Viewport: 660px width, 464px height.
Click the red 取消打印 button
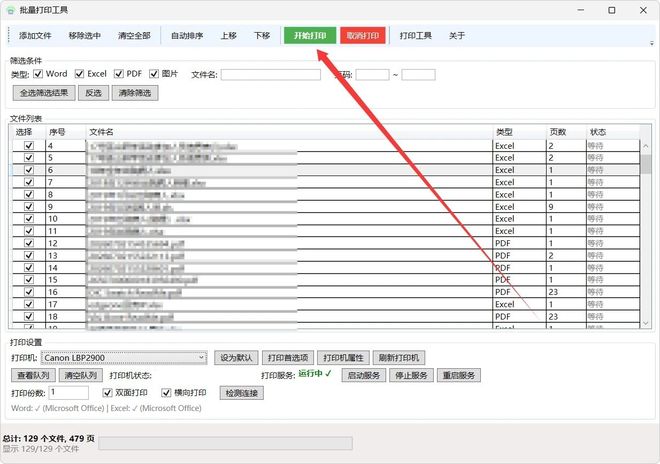pos(363,36)
